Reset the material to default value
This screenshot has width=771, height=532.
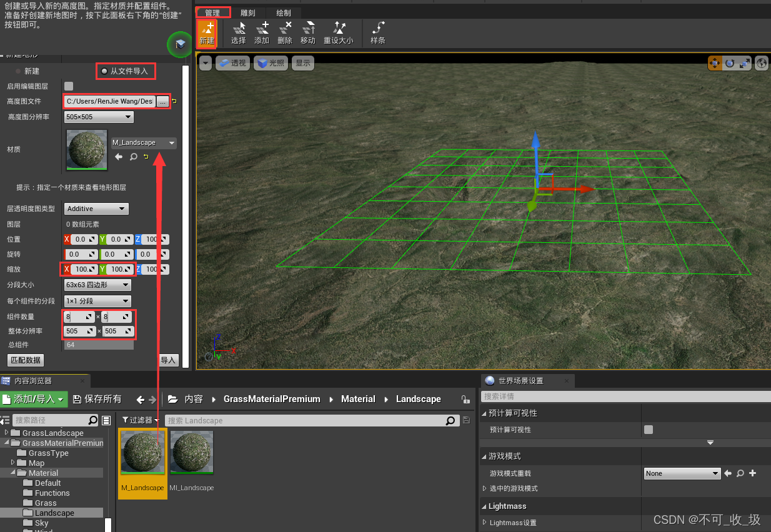(146, 156)
